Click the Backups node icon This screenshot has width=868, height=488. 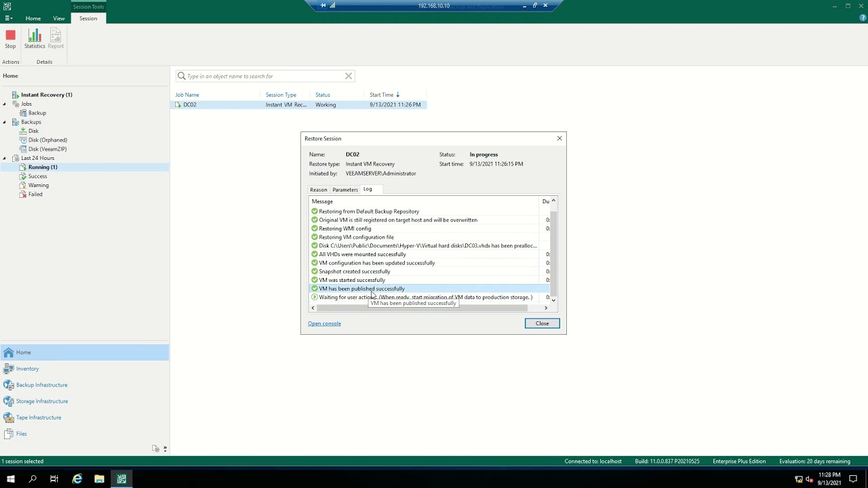(15, 122)
